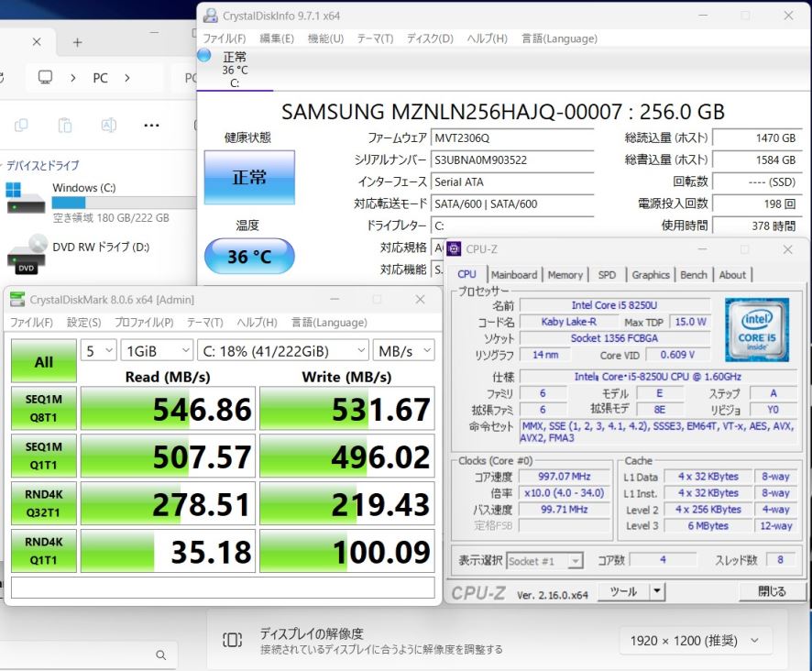Viewport: 812px width, 671px height.
Task: Click the Windows (C:) capacity usage bar
Action: [x=125, y=203]
